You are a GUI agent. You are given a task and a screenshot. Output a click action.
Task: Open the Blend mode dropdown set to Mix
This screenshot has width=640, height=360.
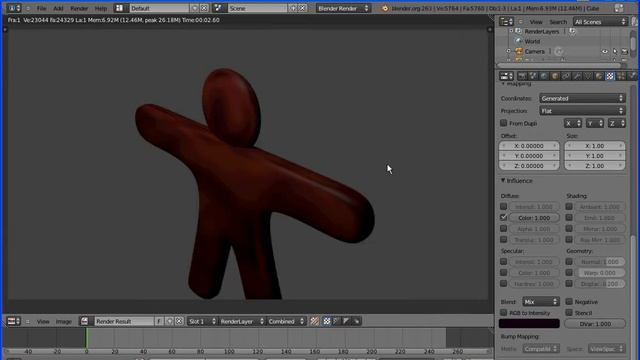(541, 302)
